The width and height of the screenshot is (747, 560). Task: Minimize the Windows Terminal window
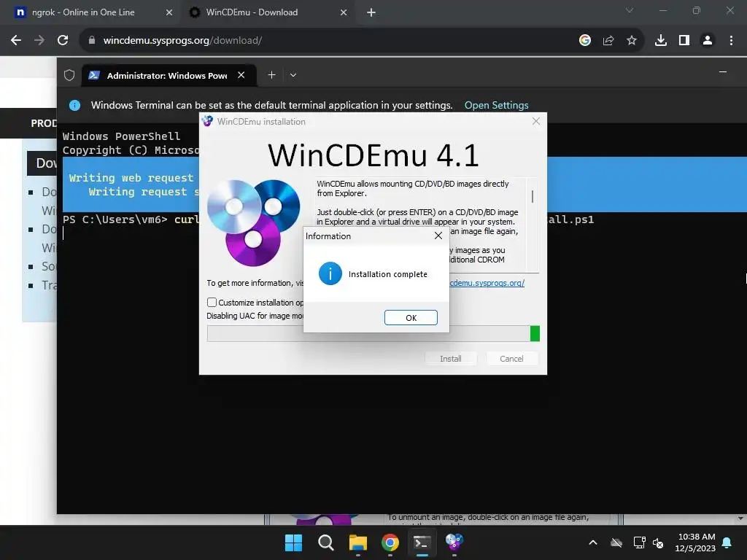pos(723,72)
